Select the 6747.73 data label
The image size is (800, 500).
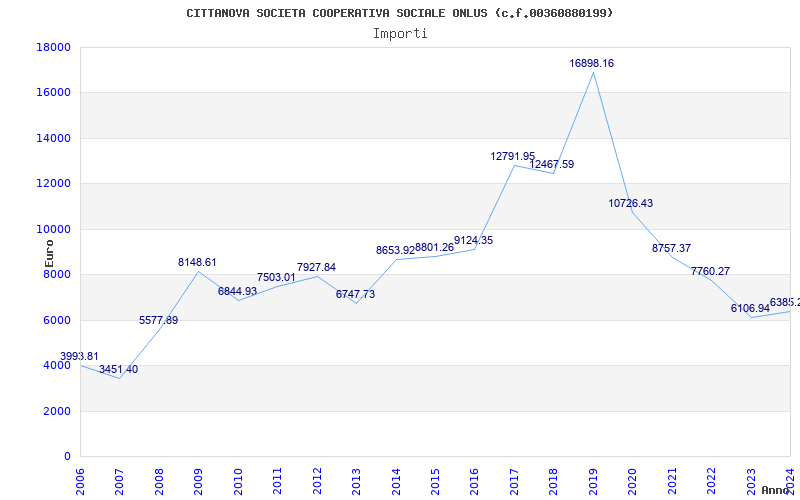(355, 294)
